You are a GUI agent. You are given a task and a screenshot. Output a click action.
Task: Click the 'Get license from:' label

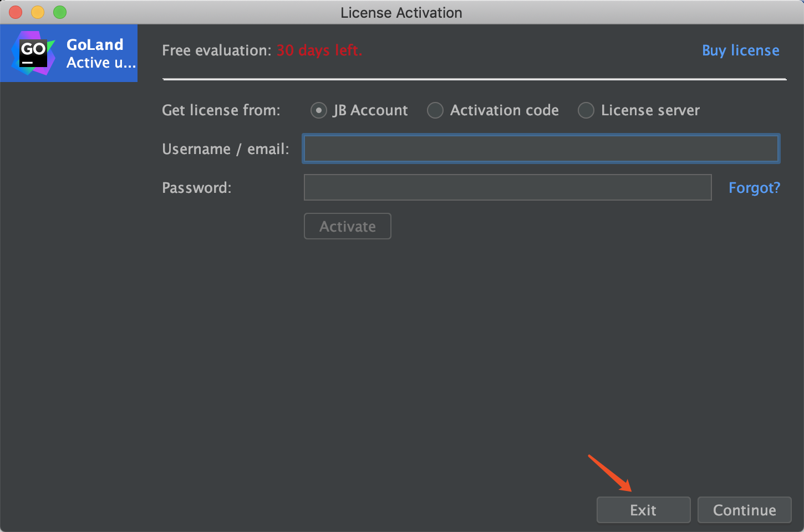click(x=221, y=110)
